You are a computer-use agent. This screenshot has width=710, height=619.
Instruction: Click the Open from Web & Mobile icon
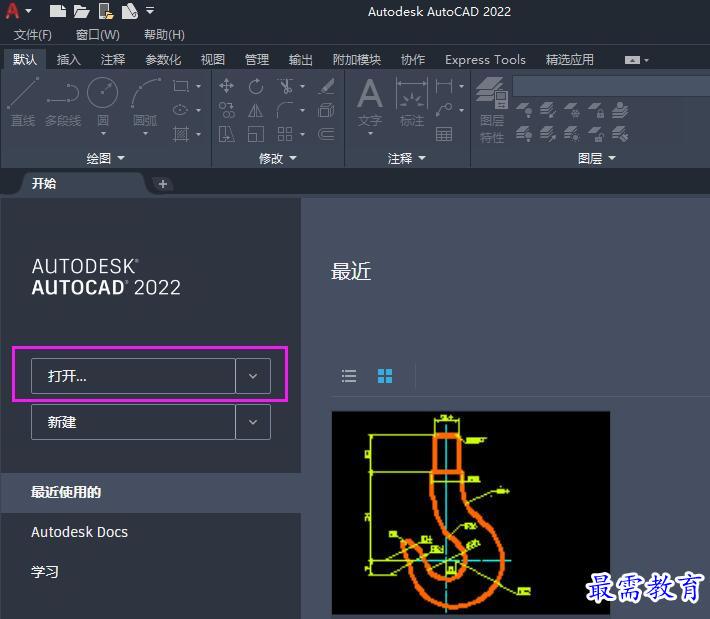[x=106, y=11]
